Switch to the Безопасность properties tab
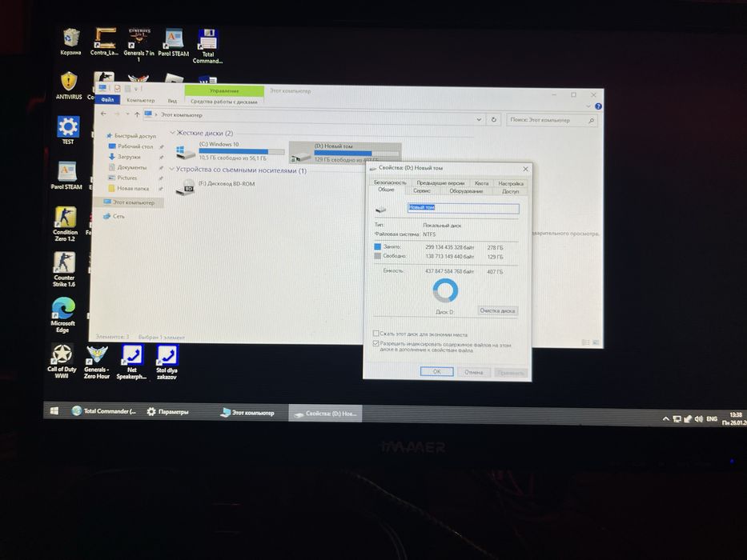 (x=390, y=182)
